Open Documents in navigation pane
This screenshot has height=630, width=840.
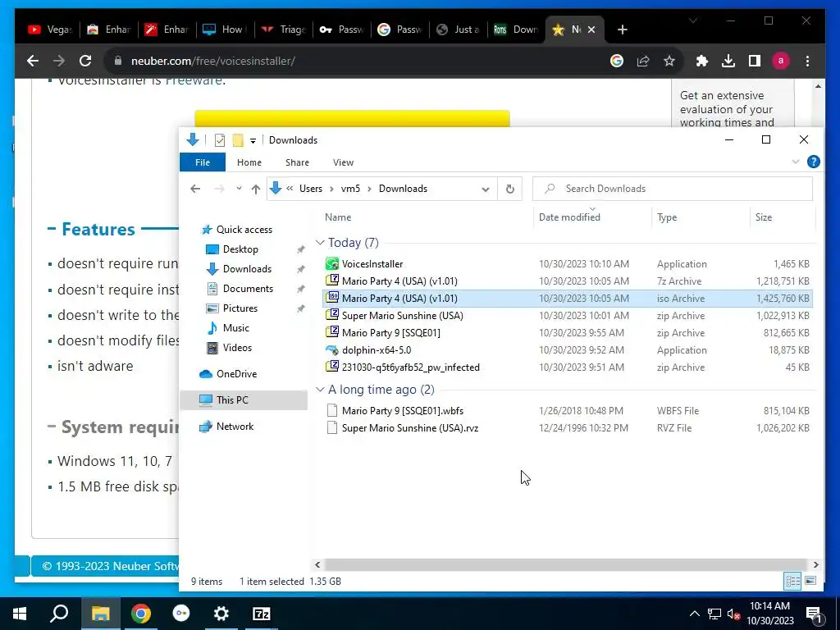(248, 289)
